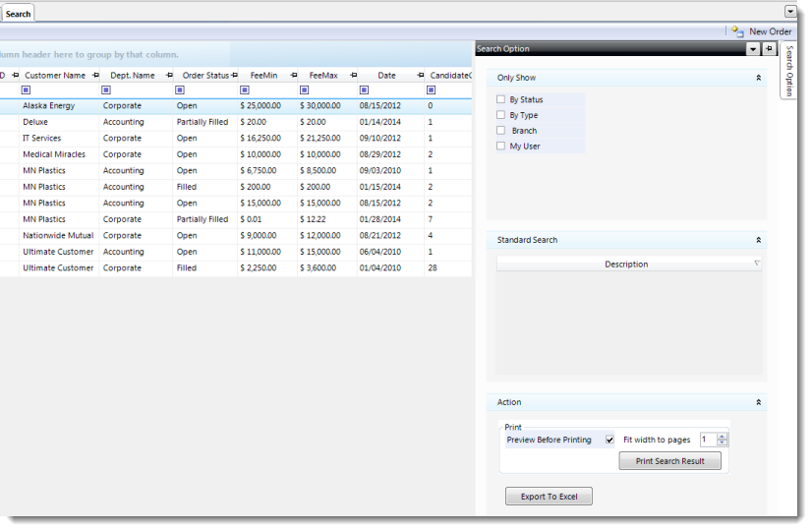Switch to the Search tab

click(18, 14)
